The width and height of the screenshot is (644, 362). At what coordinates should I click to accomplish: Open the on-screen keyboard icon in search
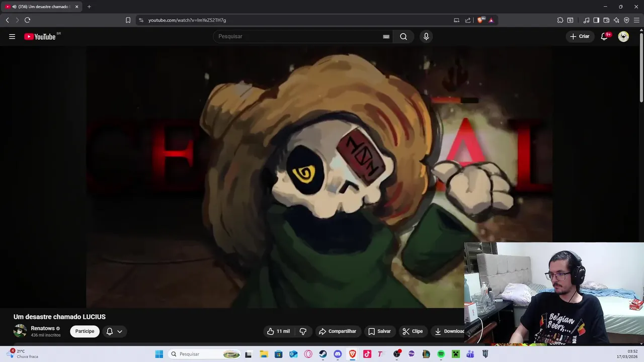coord(386,36)
